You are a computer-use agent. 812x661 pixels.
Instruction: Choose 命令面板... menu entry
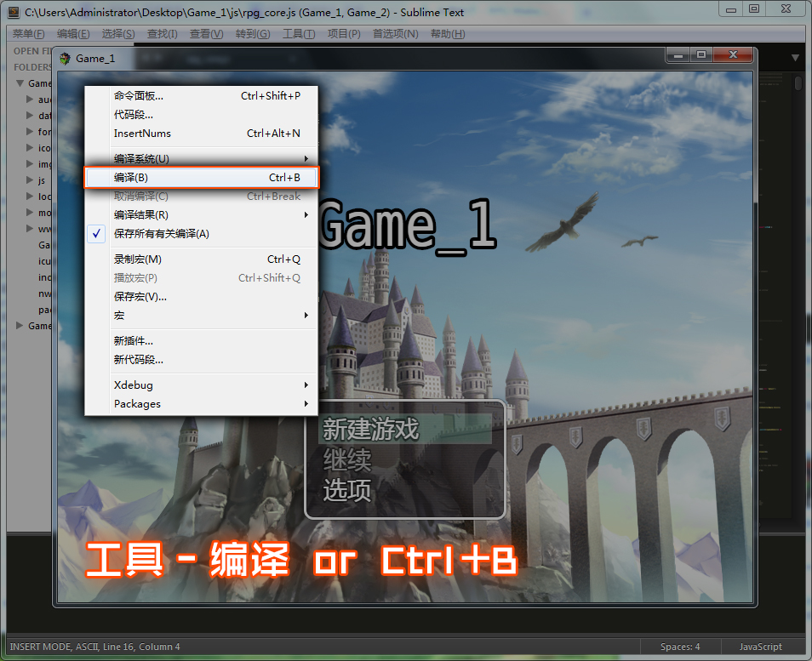click(x=202, y=96)
